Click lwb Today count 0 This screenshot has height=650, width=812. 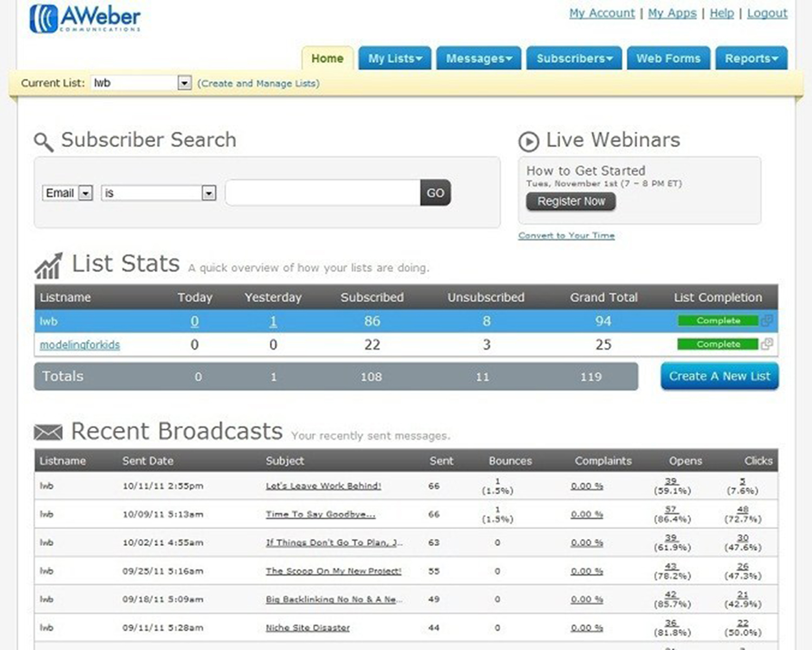[x=194, y=321]
